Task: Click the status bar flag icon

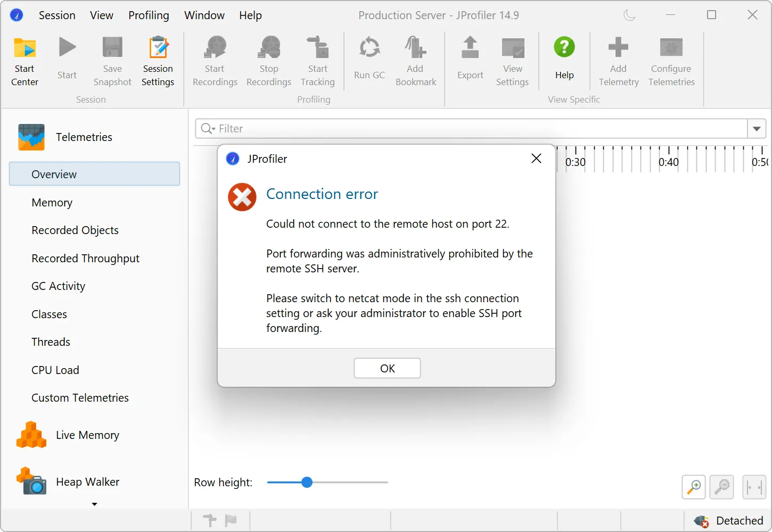Action: (x=231, y=520)
